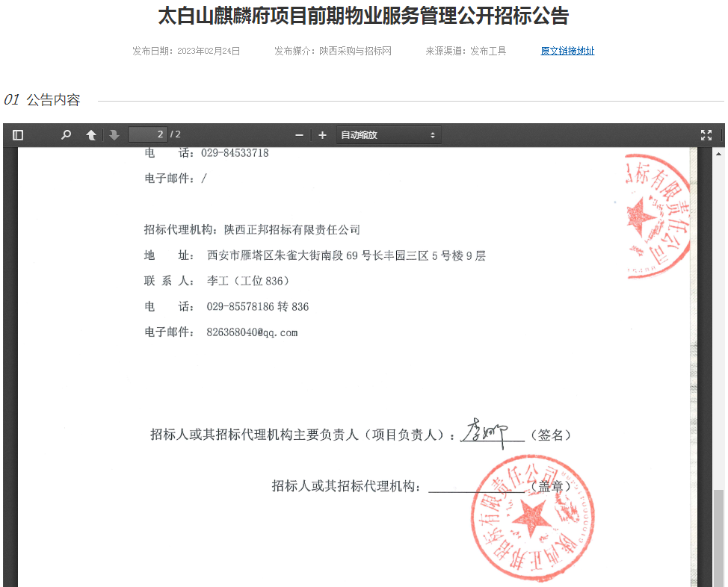Open the 原文链接地址 link

pos(567,51)
